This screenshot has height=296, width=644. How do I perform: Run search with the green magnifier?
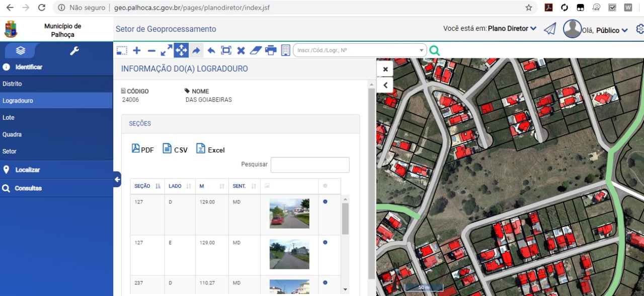pos(434,50)
